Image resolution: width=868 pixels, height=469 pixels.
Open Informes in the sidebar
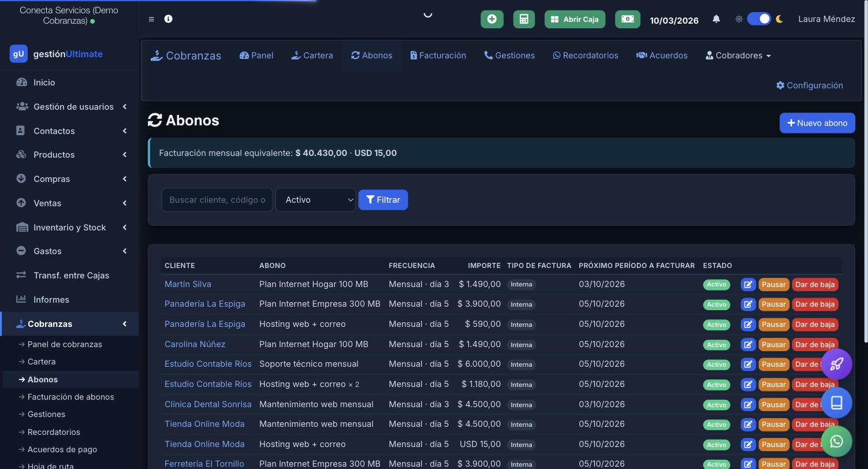pyautogui.click(x=69, y=300)
